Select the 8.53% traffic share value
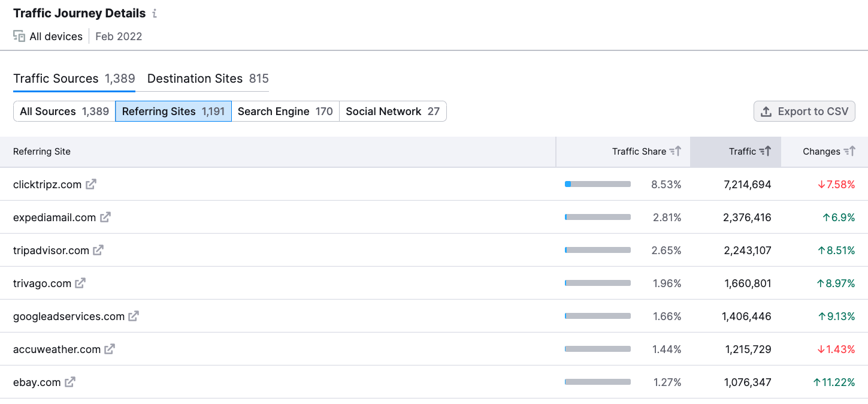 click(x=666, y=185)
